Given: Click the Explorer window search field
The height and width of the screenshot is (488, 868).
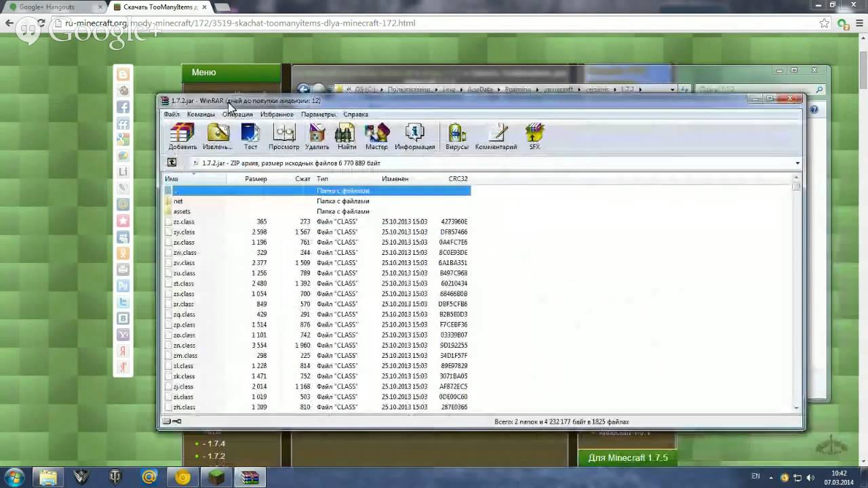Looking at the screenshot, I should click(760, 89).
